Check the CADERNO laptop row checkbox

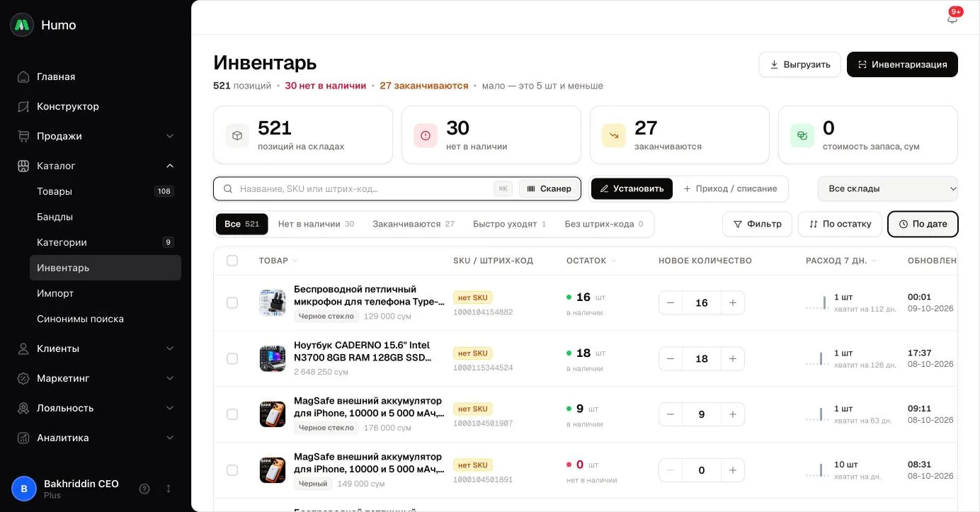coord(232,358)
